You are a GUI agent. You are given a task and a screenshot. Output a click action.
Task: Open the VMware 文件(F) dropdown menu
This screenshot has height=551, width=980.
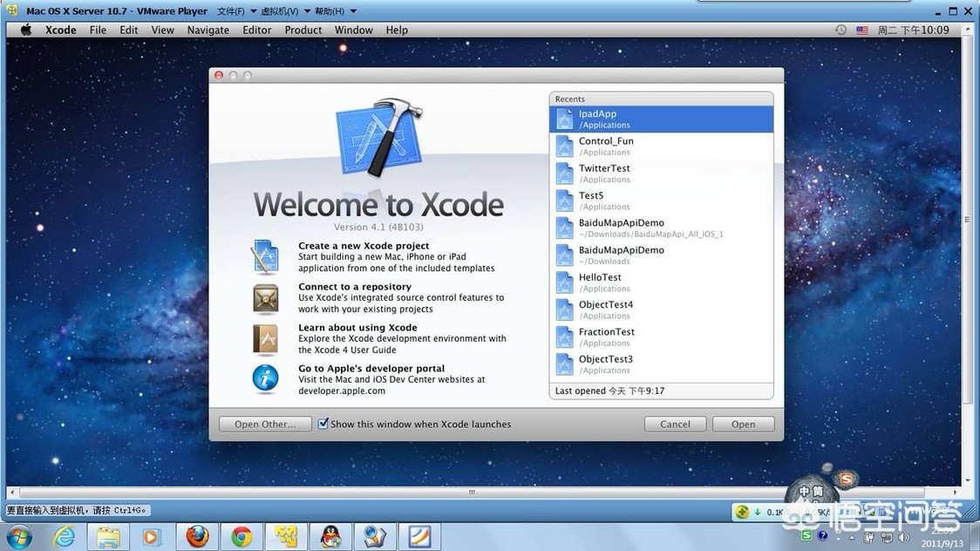pyautogui.click(x=236, y=11)
